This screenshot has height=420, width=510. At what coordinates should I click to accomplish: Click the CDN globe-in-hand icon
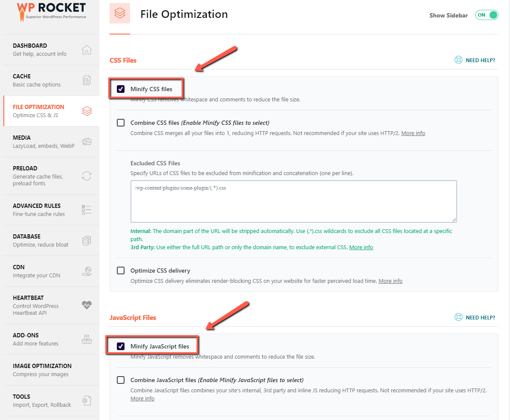[87, 271]
